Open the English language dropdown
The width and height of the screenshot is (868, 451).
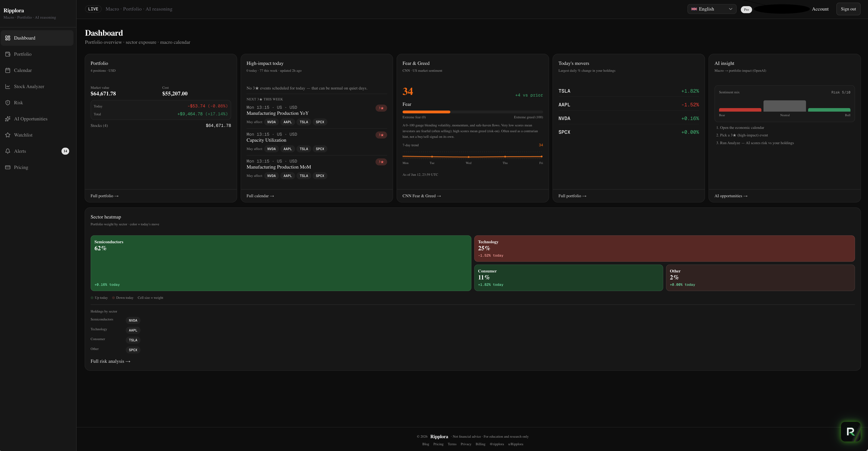click(x=712, y=9)
